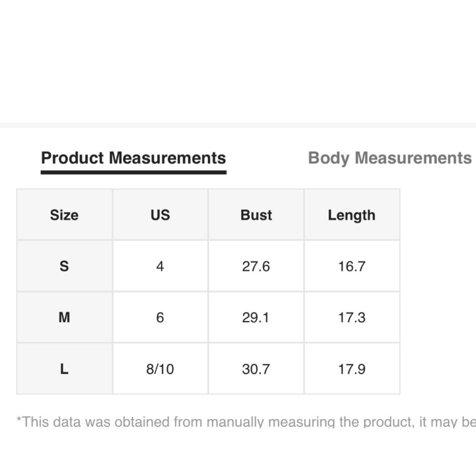Click the US column header
This screenshot has width=476, height=476.
coord(160,215)
